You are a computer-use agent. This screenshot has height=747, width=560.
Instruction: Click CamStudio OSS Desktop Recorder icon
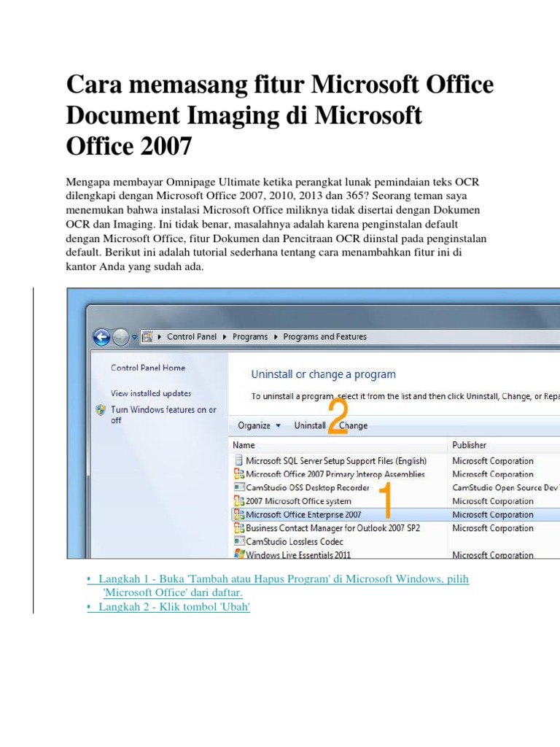coord(239,487)
